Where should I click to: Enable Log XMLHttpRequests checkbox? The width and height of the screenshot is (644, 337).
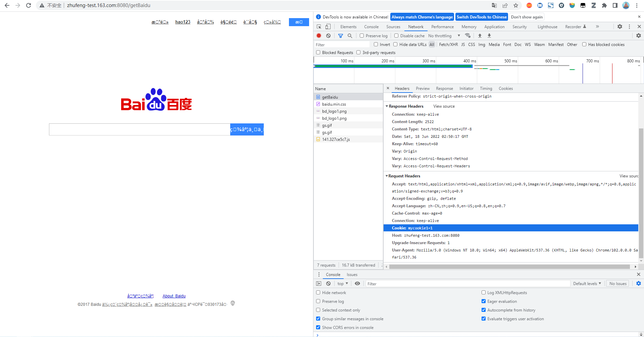(x=484, y=292)
